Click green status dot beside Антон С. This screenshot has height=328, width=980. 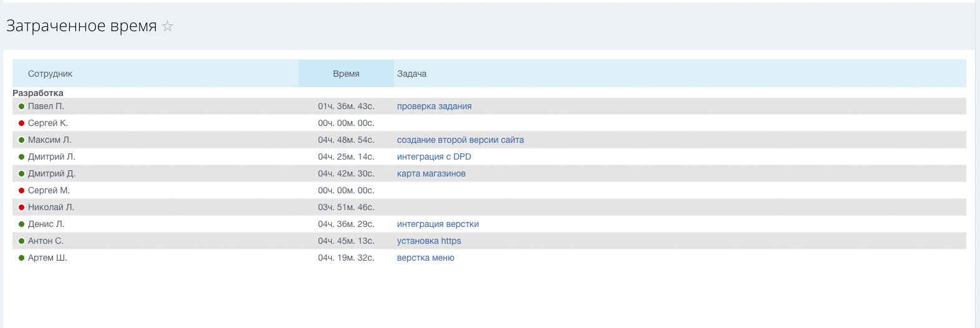pyautogui.click(x=21, y=241)
